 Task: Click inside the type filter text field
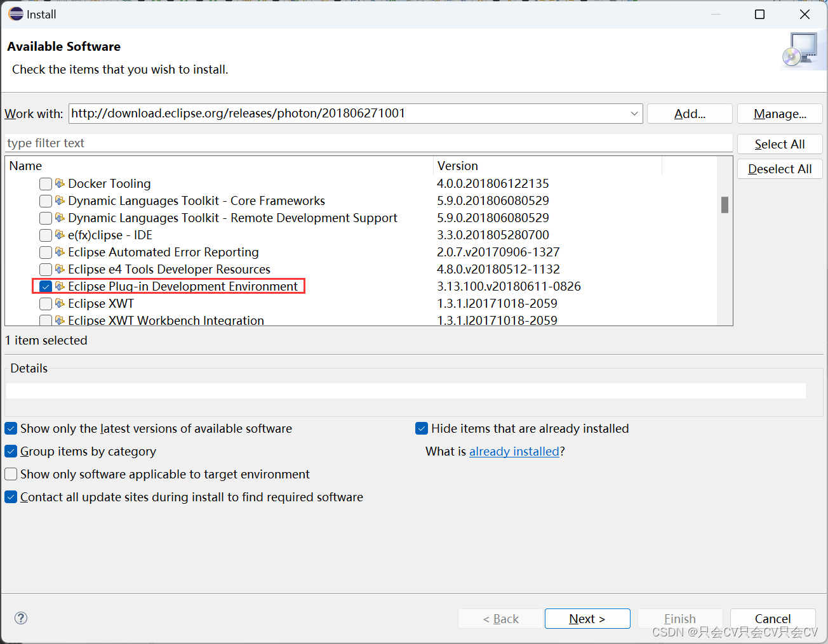tap(254, 143)
